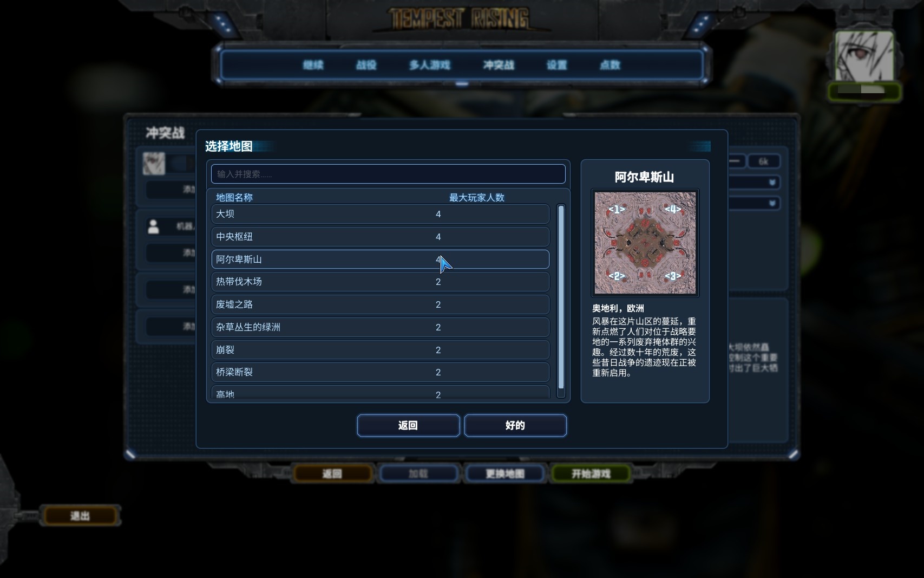Click the green 开始游戏 button
924x578 pixels.
(591, 474)
